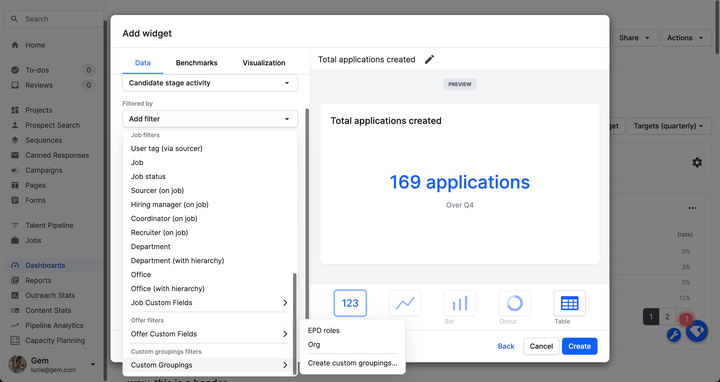Switch to the Data tab
This screenshot has width=720, height=382.
click(143, 63)
